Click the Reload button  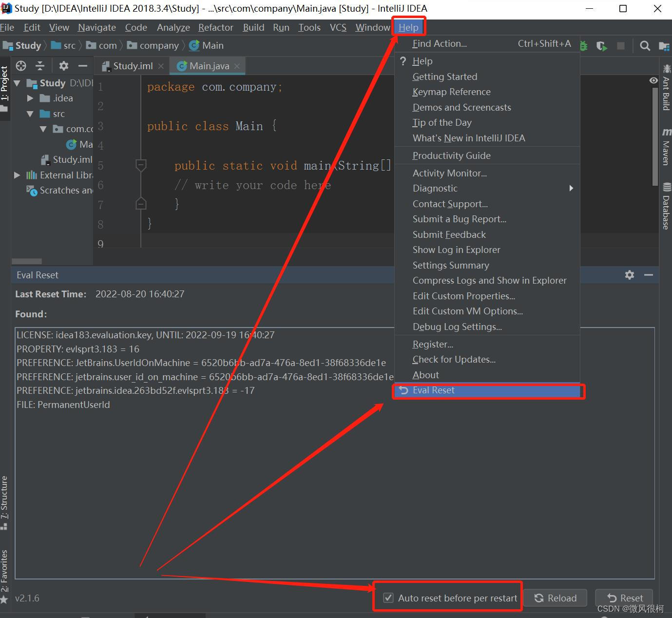click(x=555, y=598)
